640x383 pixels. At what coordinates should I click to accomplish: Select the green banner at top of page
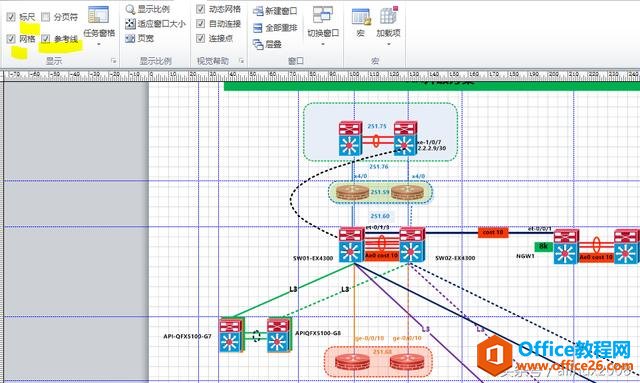click(432, 86)
